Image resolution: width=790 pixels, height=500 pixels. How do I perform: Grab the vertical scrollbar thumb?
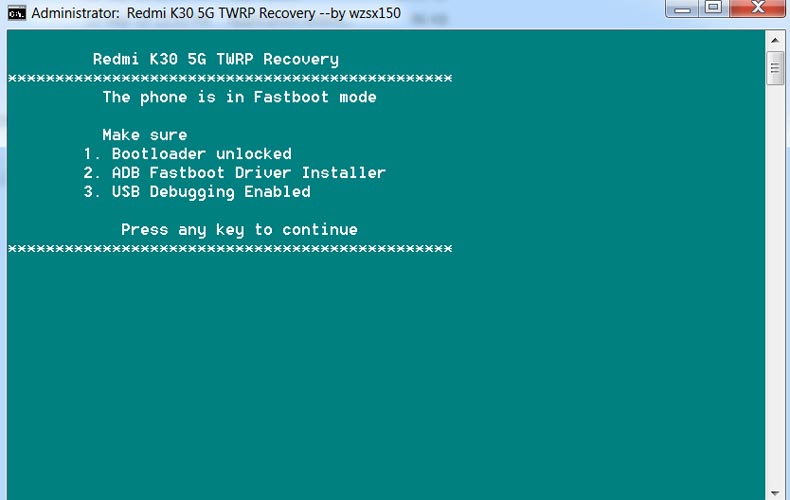coord(775,68)
